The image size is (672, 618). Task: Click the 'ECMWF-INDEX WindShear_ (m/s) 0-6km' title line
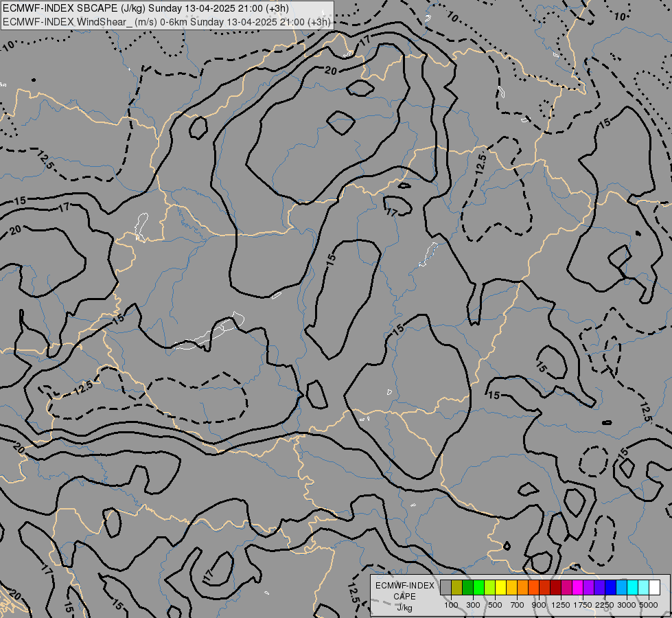click(167, 22)
